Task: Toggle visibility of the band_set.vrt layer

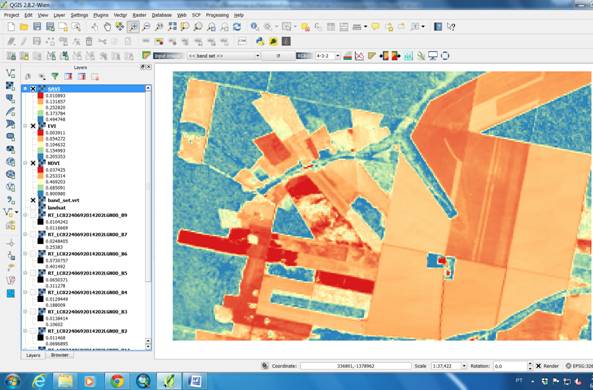Action: pos(33,200)
